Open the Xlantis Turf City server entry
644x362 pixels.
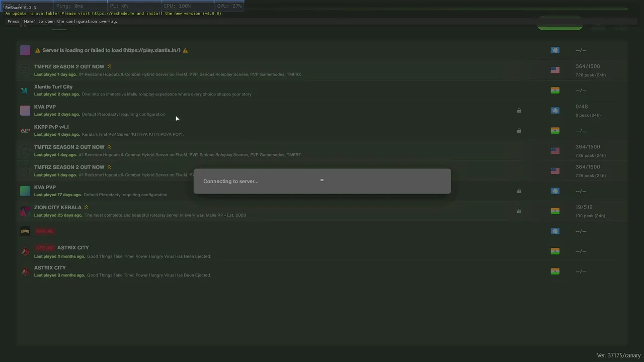(x=322, y=90)
